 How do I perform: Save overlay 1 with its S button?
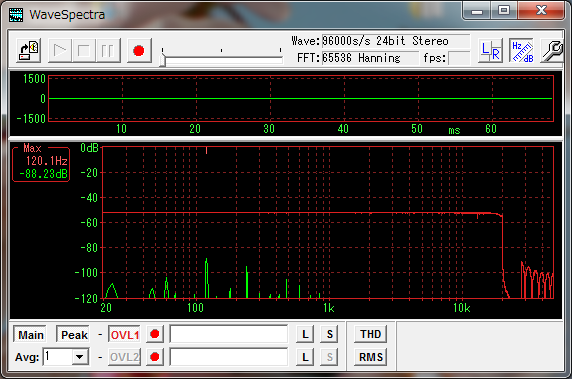click(330, 334)
